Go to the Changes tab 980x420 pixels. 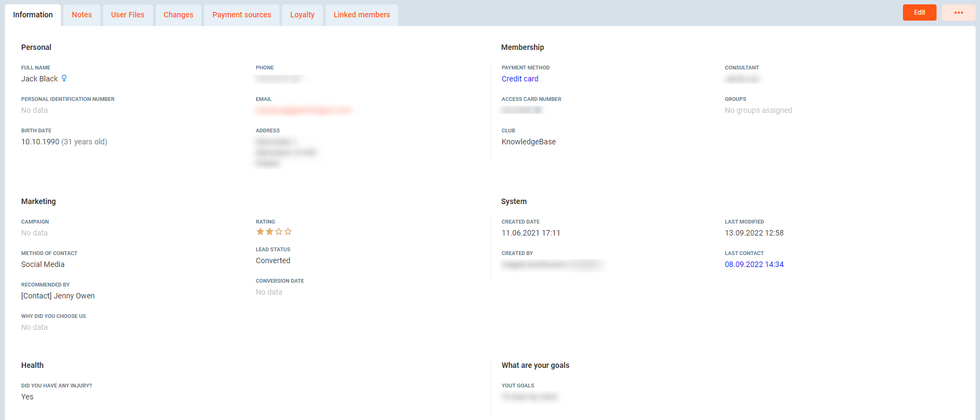pyautogui.click(x=178, y=15)
